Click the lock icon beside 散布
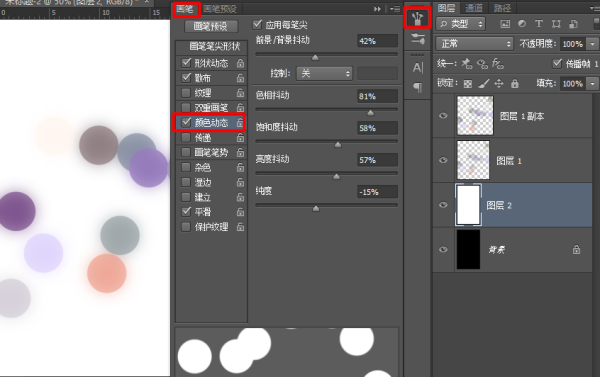This screenshot has width=600, height=377. [x=240, y=78]
